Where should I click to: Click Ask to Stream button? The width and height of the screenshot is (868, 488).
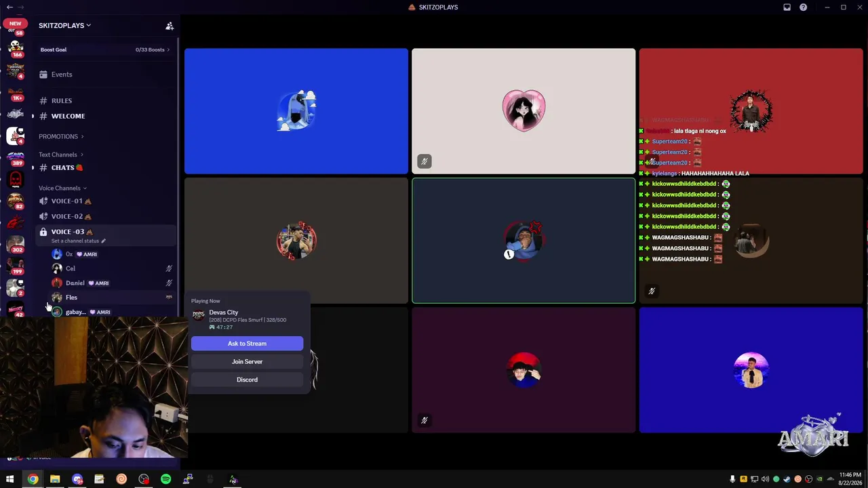pos(247,344)
